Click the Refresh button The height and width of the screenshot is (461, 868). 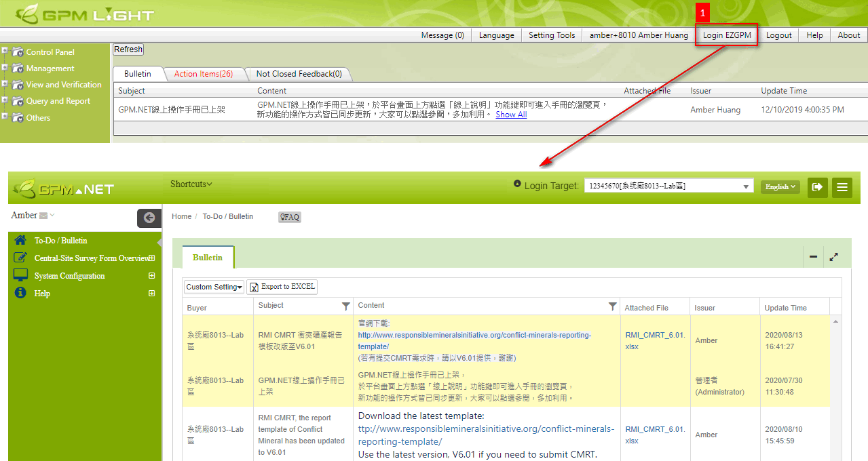(x=128, y=49)
